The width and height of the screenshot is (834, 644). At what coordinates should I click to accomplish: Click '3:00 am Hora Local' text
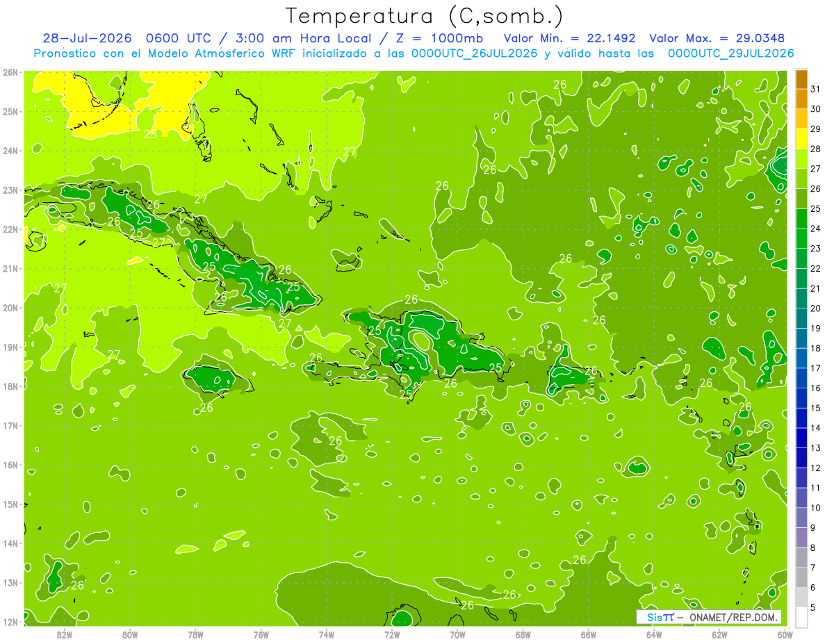304,38
